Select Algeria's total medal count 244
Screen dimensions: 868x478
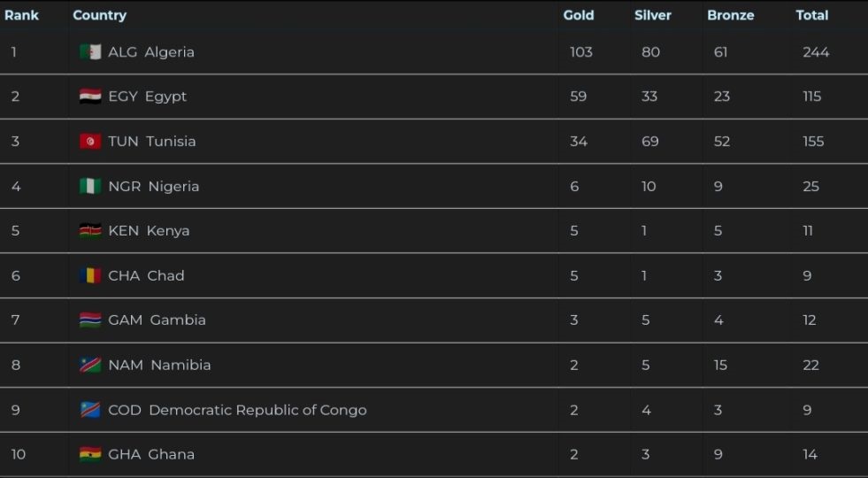tap(816, 52)
